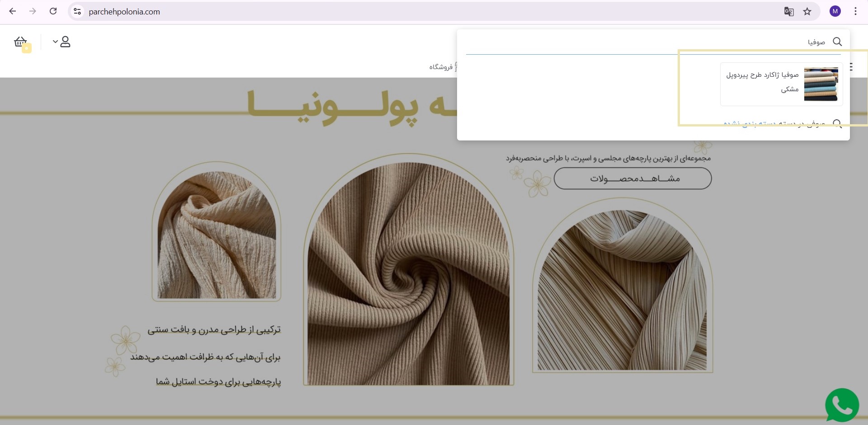The width and height of the screenshot is (868, 425).
Task: Click the magnifier icon beside صوفیا search
Action: [837, 42]
